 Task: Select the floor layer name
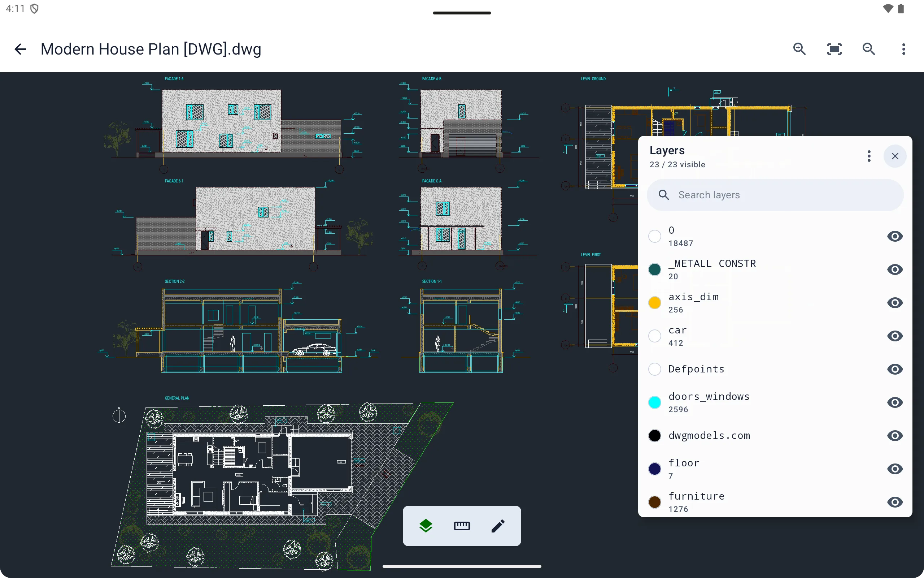tap(684, 463)
